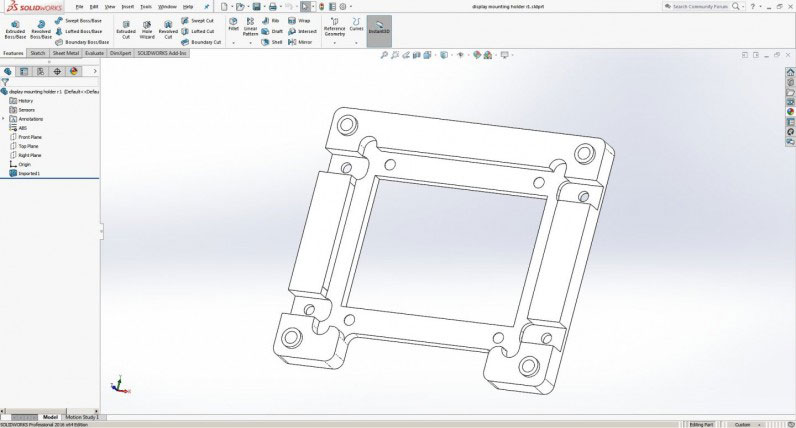Open the DisplayManager appearance color tab
This screenshot has height=428, width=796.
click(72, 72)
